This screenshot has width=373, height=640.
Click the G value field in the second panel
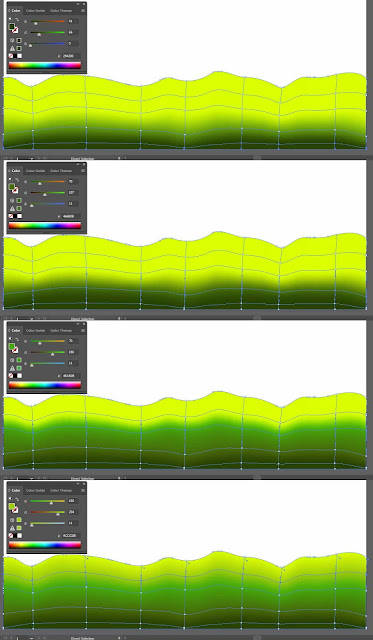[73, 192]
